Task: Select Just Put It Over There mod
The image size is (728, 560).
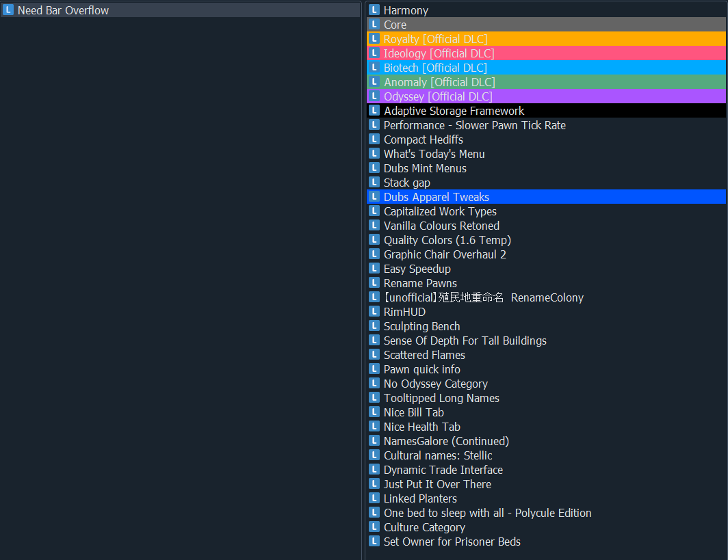Action: 547,485
